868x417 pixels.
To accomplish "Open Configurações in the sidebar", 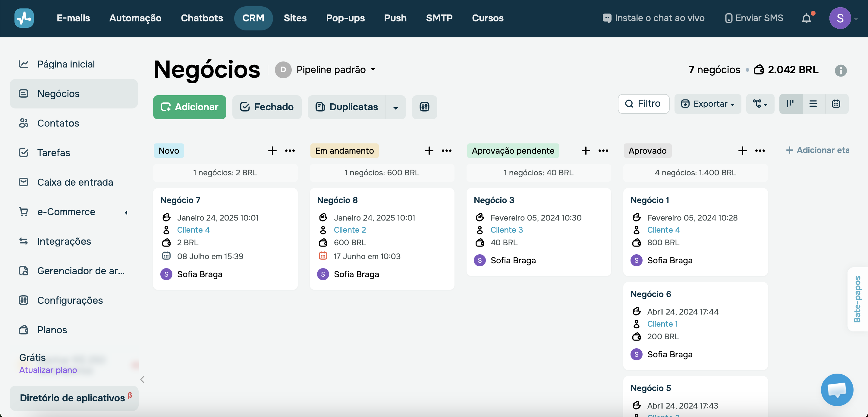I will (x=74, y=300).
